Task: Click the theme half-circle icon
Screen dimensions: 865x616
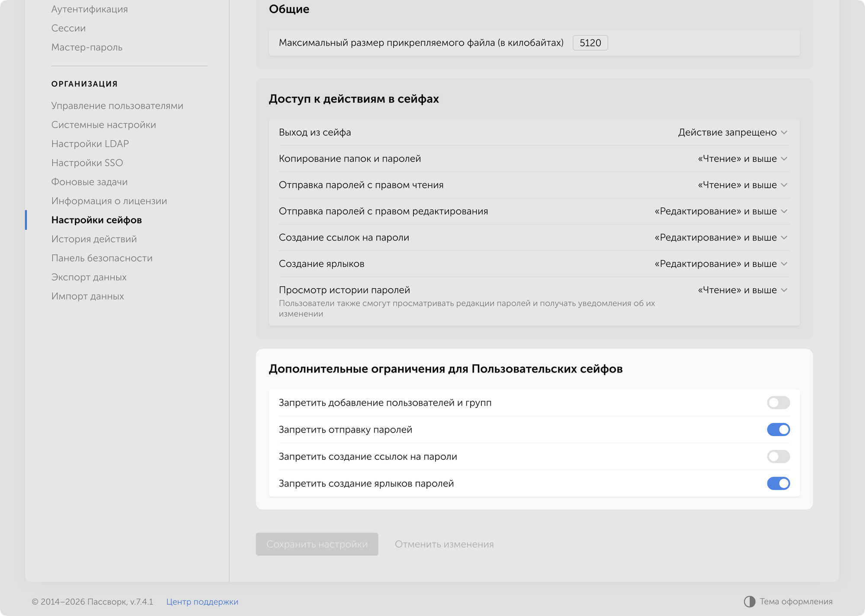Action: (x=749, y=601)
